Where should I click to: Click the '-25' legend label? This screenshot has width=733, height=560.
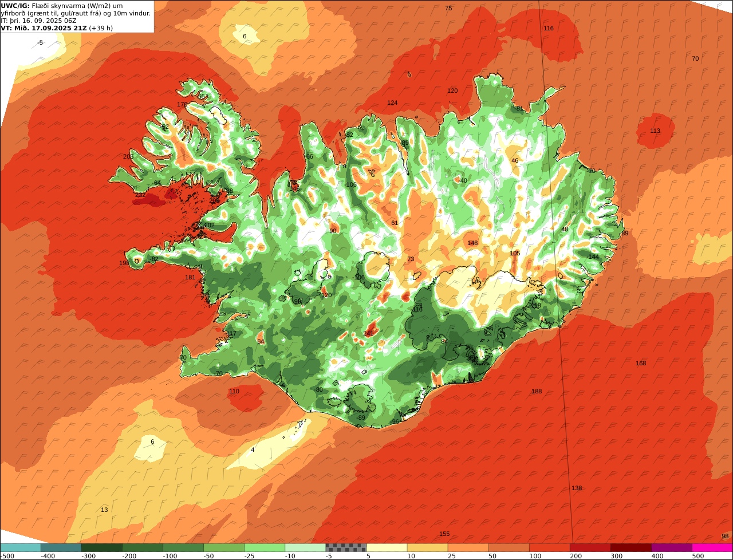click(250, 556)
